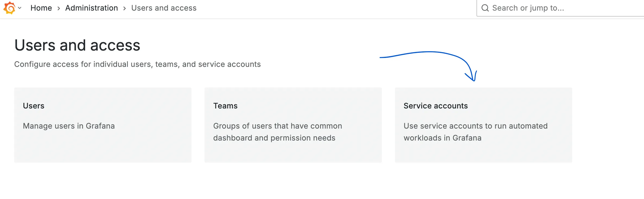Go to Home breadcrumb
644x199 pixels.
point(41,8)
